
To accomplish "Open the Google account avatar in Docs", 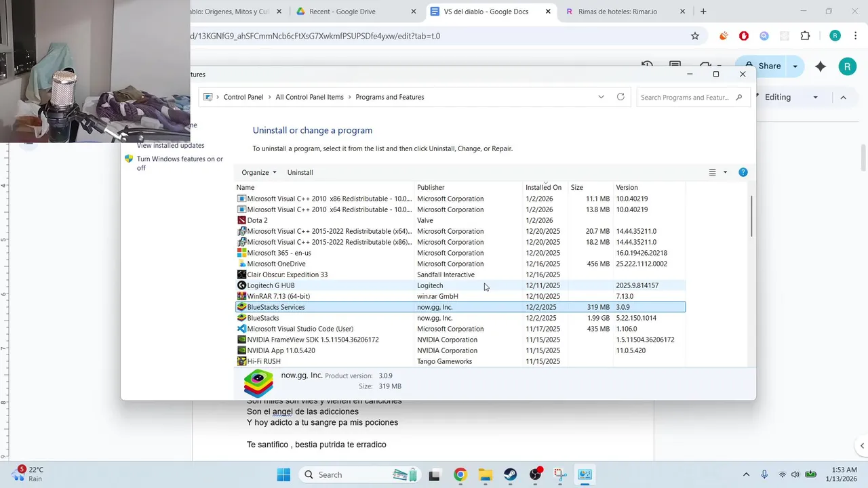I will [847, 66].
